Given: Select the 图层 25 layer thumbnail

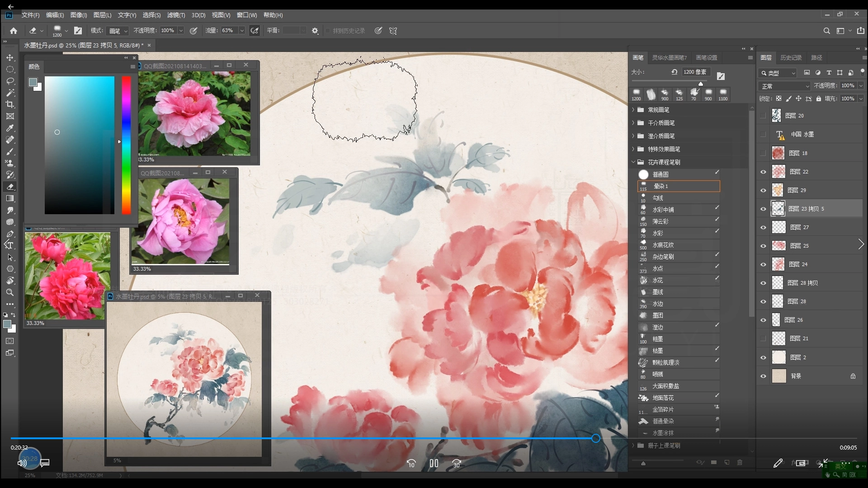Looking at the screenshot, I should 778,246.
